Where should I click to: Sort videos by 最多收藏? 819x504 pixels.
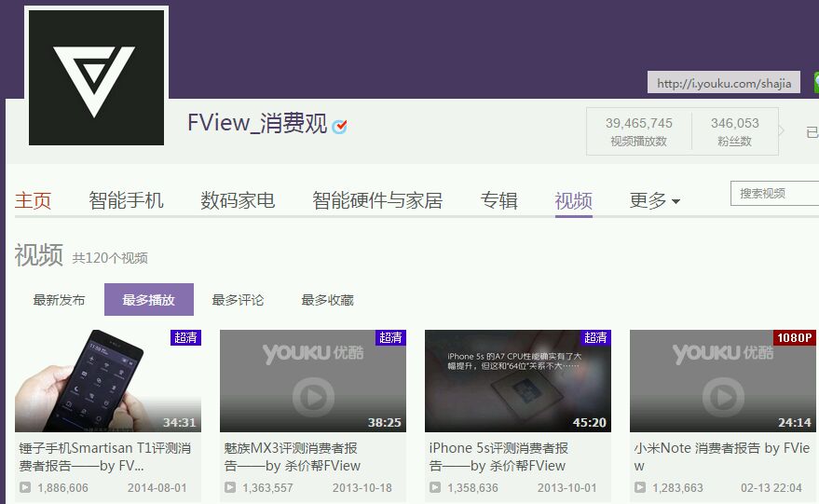point(327,300)
